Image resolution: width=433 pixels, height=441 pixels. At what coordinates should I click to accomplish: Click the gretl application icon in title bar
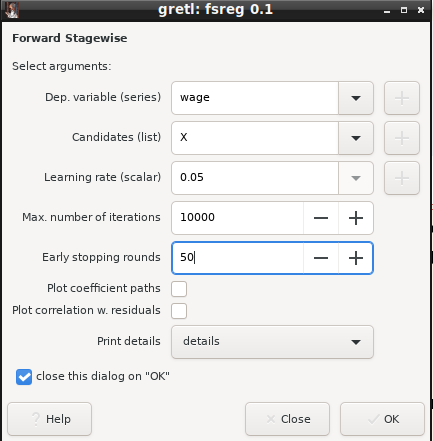(x=12, y=10)
